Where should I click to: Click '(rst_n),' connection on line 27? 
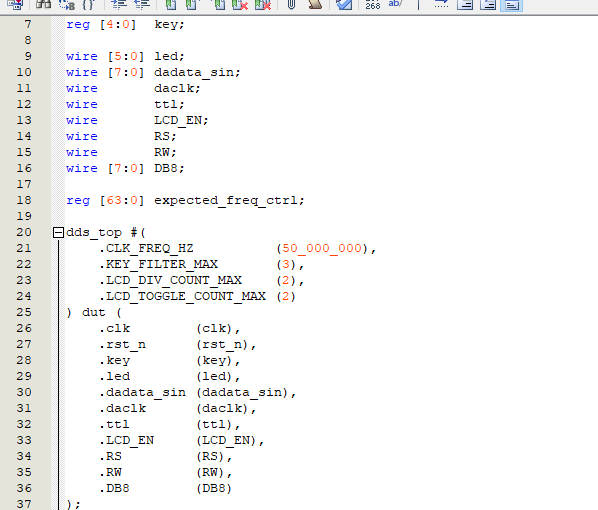pos(226,345)
